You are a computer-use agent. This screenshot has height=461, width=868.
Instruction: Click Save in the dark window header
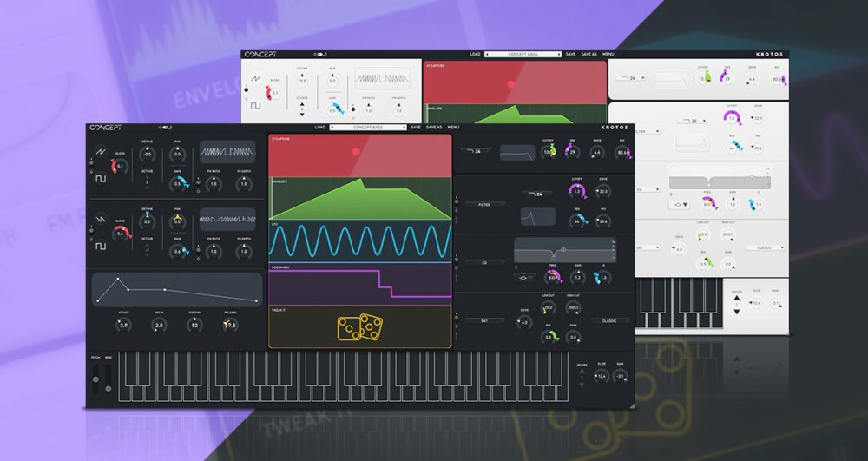(x=416, y=128)
